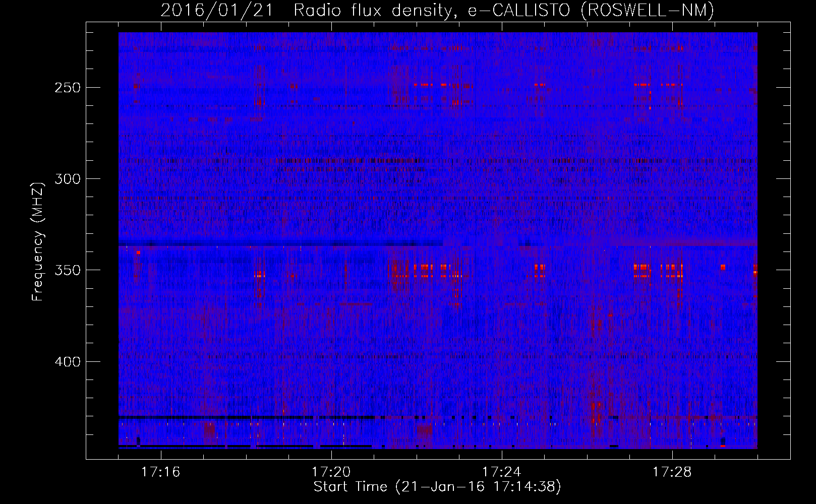Select the 400 frequency axis label

(x=67, y=362)
